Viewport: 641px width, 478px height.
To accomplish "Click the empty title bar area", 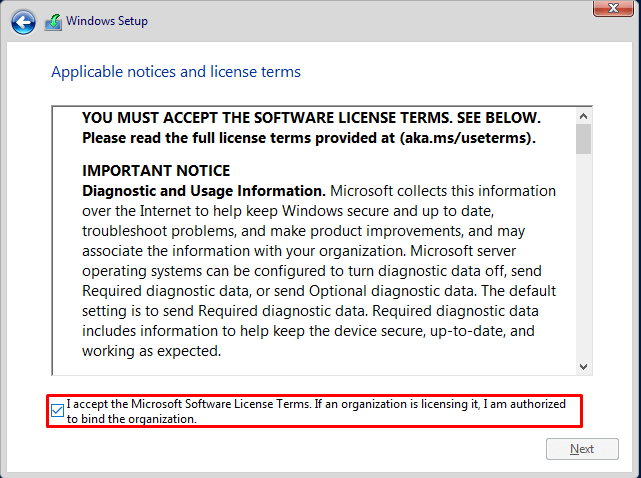I will [x=350, y=21].
